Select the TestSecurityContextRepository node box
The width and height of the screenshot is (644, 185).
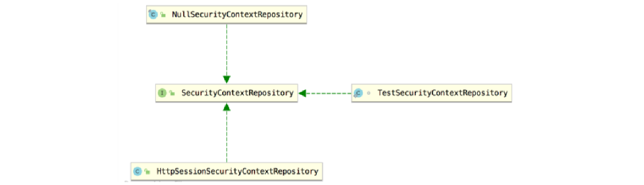point(431,92)
